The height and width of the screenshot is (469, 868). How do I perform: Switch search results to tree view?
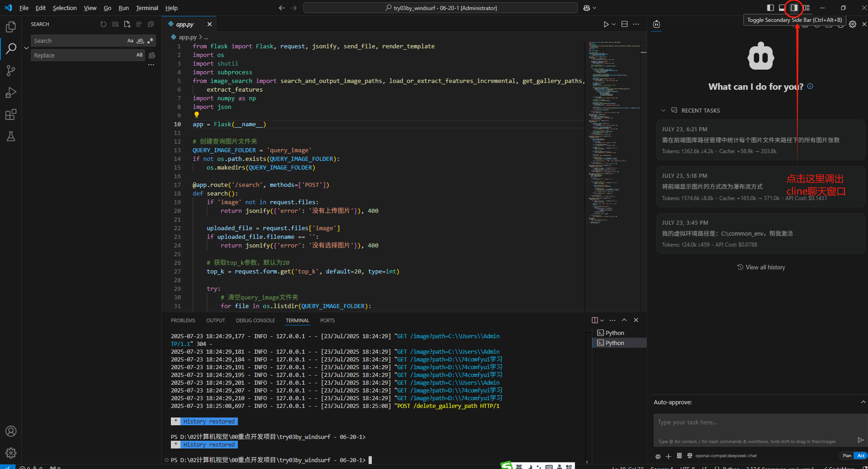tap(139, 24)
